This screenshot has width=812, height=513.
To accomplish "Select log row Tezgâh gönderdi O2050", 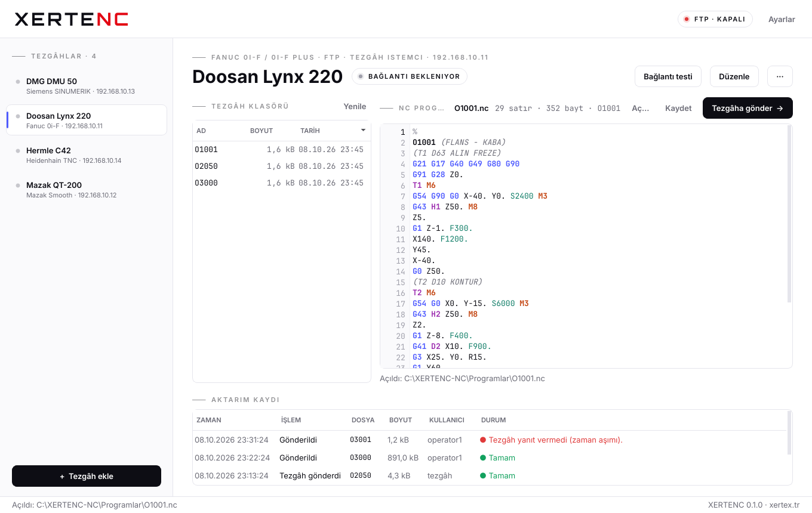I will [x=490, y=475].
